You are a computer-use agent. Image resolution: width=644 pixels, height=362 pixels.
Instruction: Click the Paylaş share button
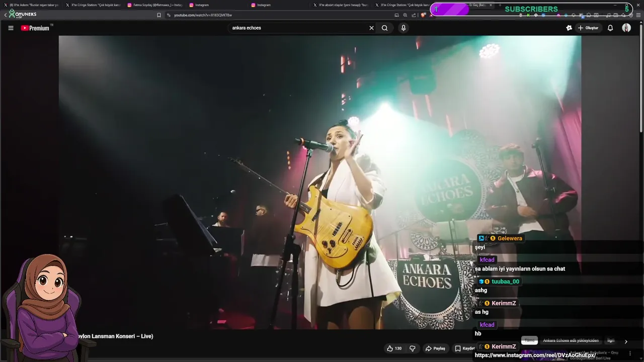435,348
